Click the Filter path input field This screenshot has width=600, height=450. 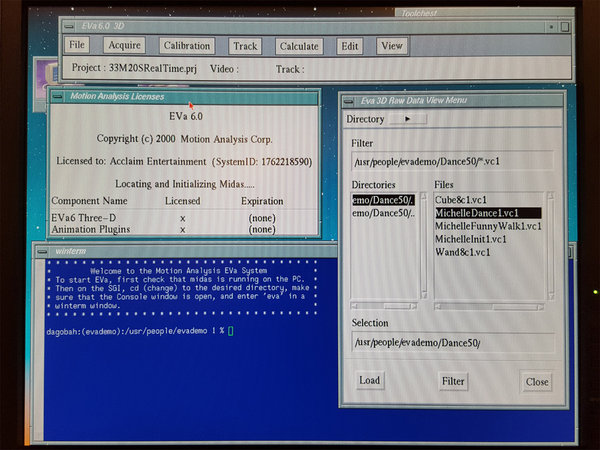(x=452, y=161)
